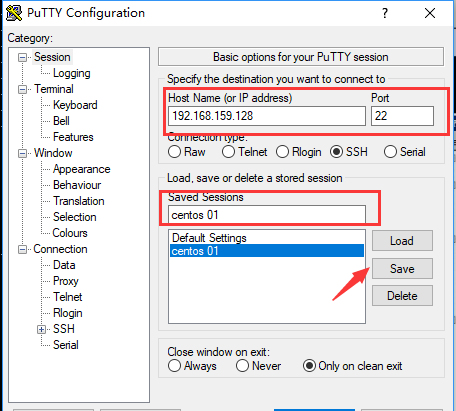456x411 pixels.
Task: Collapse the Connection tree node
Action: tap(22, 249)
